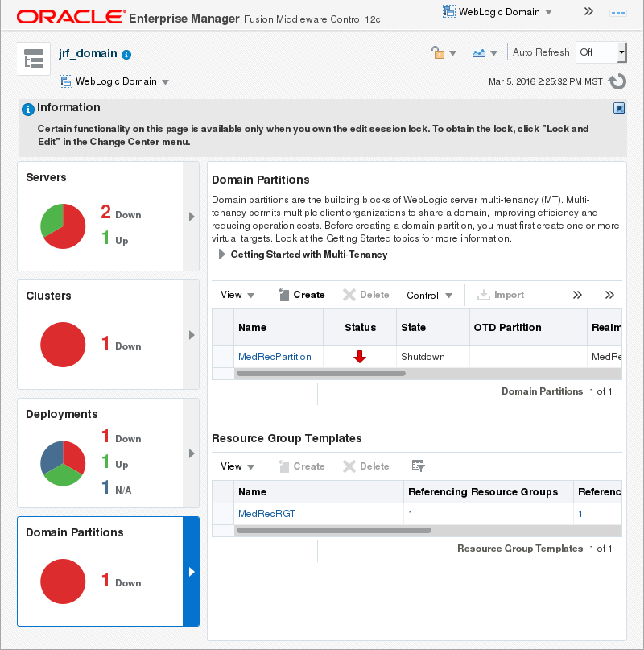Click the performance summary chart icon

pyautogui.click(x=478, y=52)
